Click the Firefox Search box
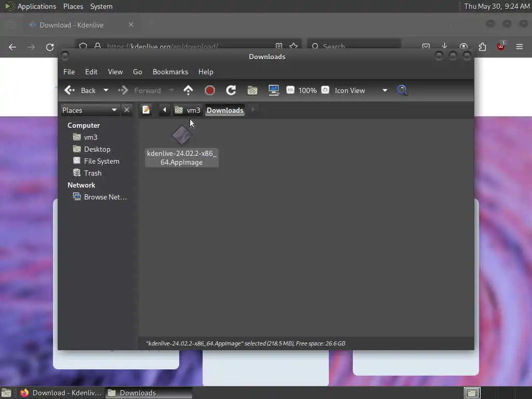 (x=354, y=46)
